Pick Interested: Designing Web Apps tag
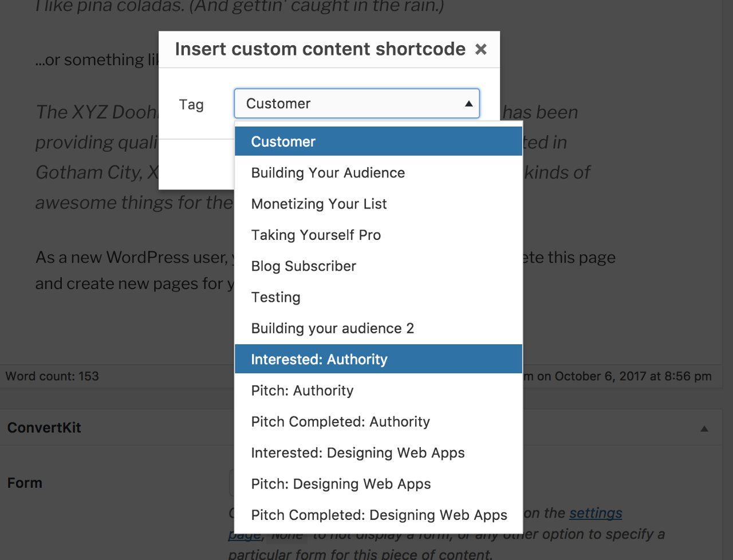The height and width of the screenshot is (560, 733). click(x=379, y=452)
